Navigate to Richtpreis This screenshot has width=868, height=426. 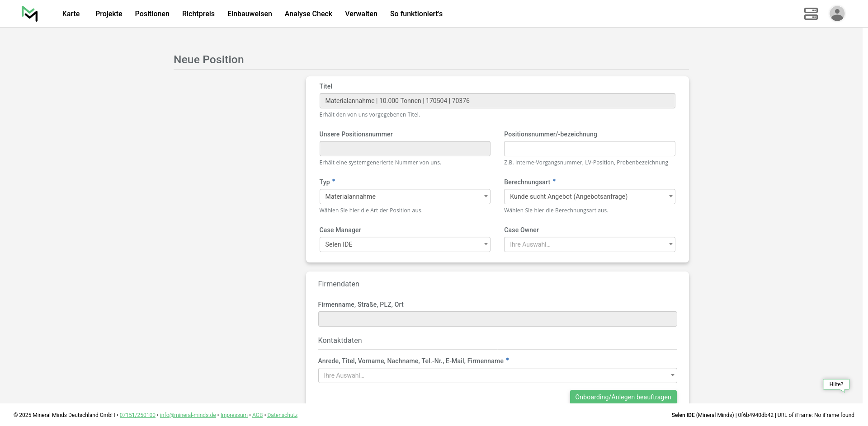click(x=198, y=14)
